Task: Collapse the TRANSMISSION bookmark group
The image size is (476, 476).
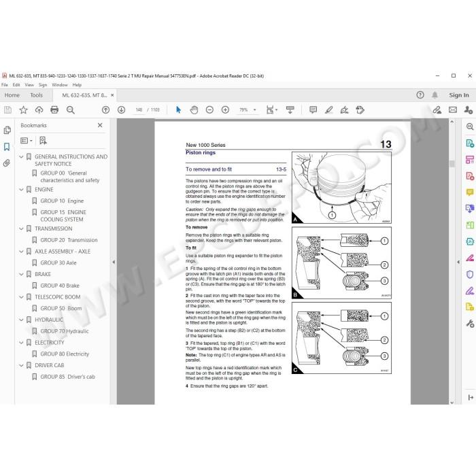Action: [21, 228]
